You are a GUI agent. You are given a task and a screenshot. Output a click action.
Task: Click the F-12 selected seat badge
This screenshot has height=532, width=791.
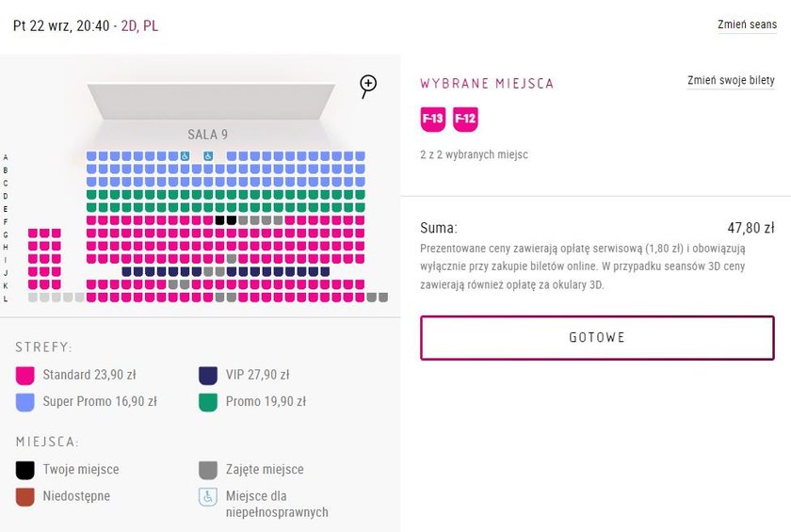tap(465, 119)
